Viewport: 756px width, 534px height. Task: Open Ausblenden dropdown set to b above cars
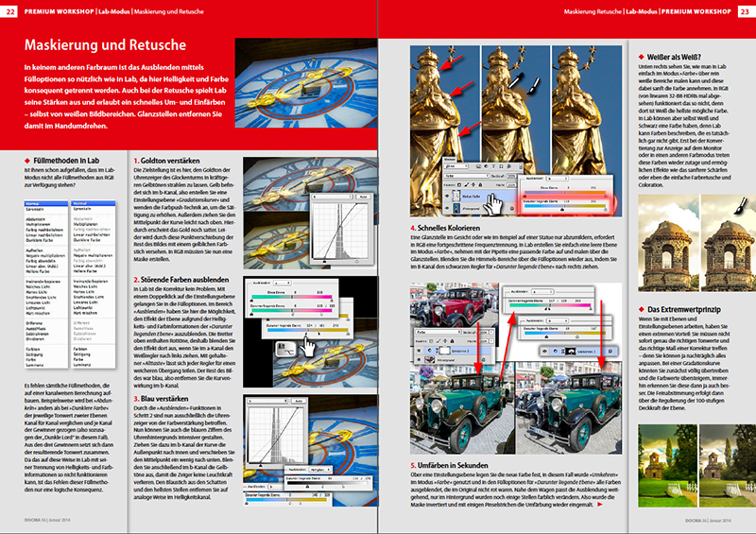558,320
